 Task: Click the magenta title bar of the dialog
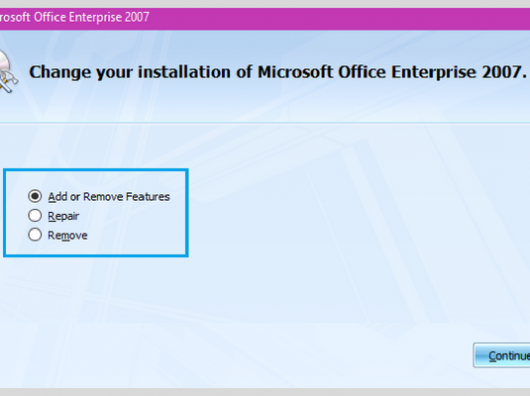click(304, 18)
